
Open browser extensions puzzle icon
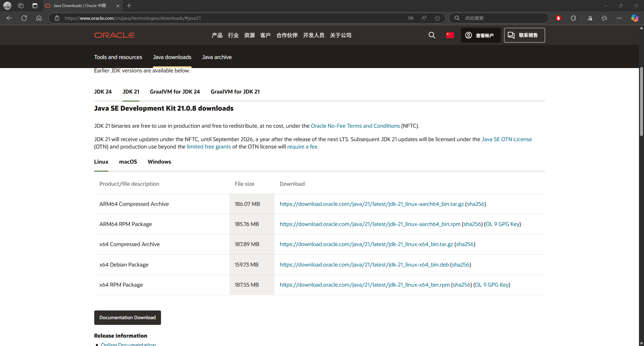tap(573, 18)
